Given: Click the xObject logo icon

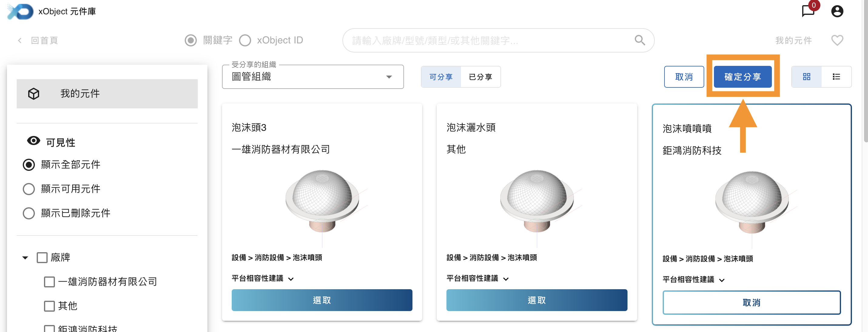Looking at the screenshot, I should pos(20,12).
